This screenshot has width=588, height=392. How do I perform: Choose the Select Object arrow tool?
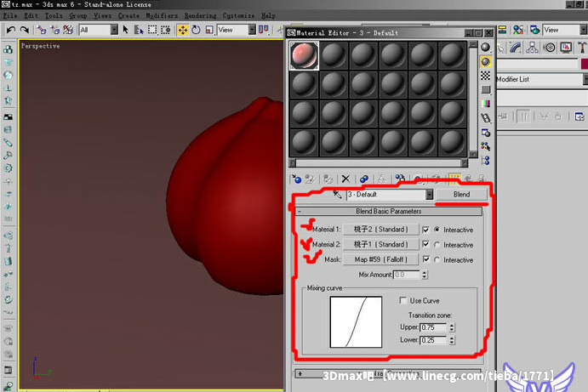(126, 30)
